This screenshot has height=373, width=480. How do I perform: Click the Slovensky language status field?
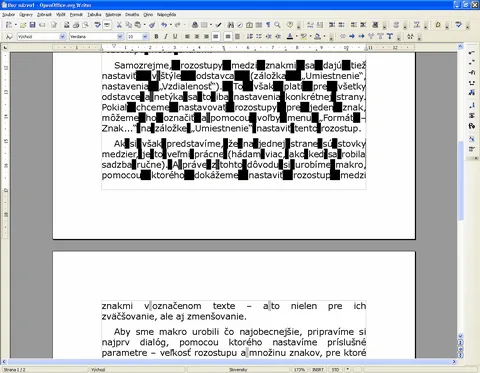(x=238, y=370)
